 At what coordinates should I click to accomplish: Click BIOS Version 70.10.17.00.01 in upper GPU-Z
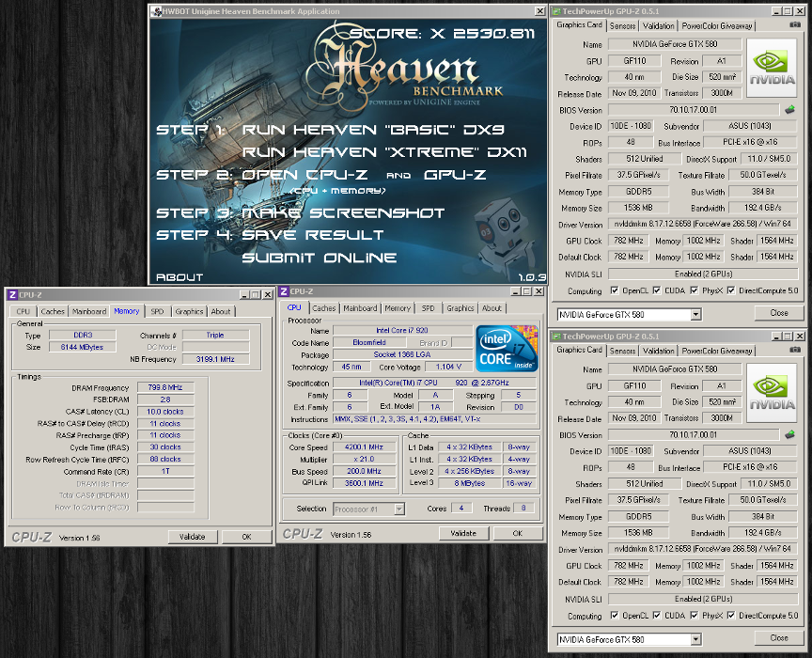click(694, 110)
